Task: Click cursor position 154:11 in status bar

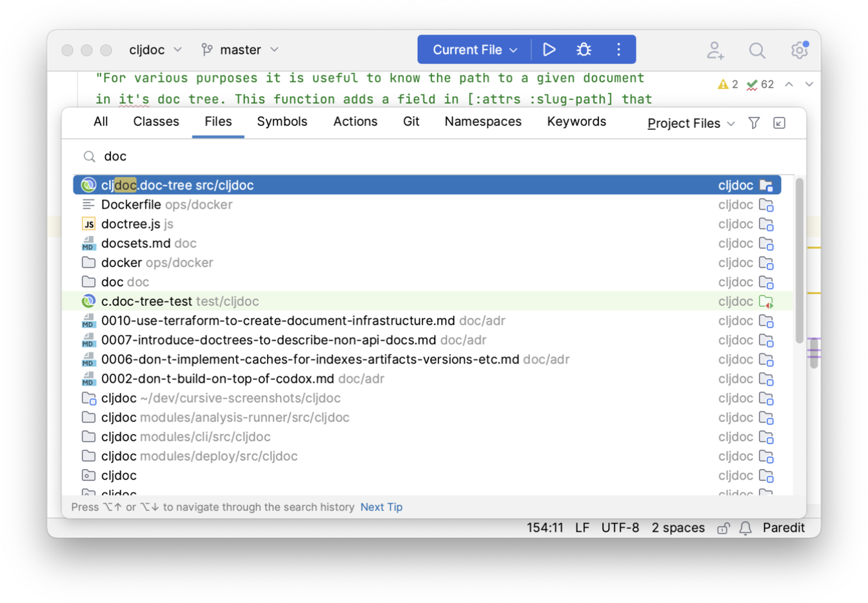Action: (545, 528)
